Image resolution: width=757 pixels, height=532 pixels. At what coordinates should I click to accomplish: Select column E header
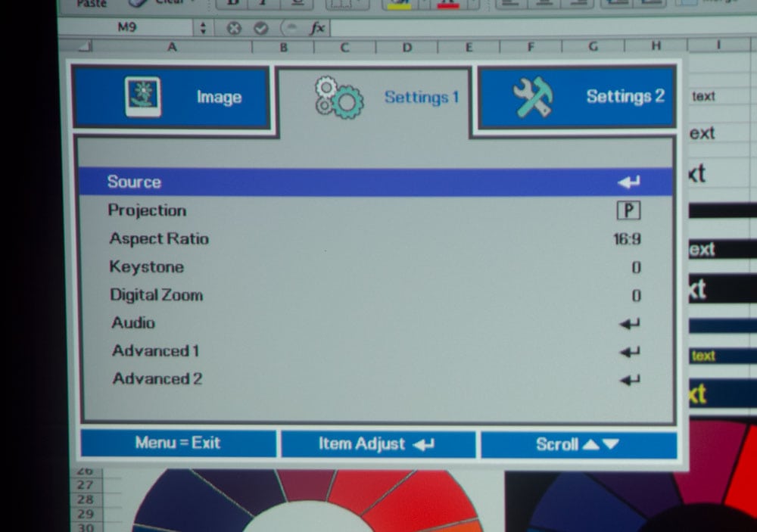(x=469, y=47)
